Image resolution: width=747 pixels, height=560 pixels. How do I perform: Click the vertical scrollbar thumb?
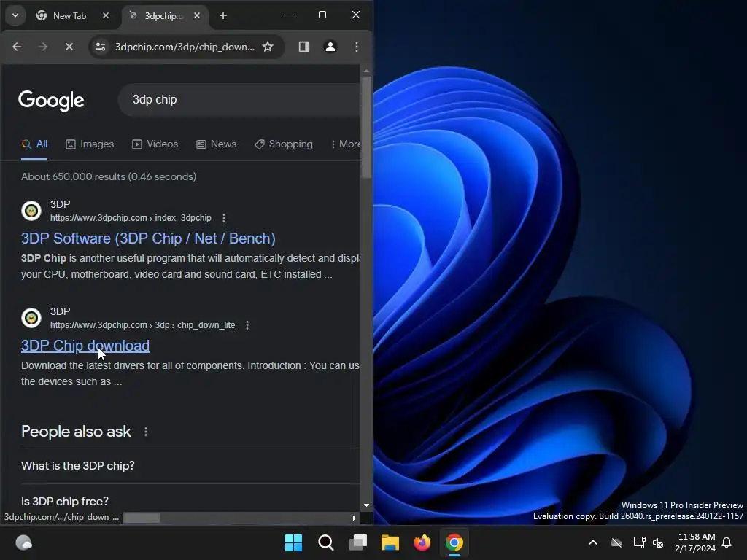[366, 127]
